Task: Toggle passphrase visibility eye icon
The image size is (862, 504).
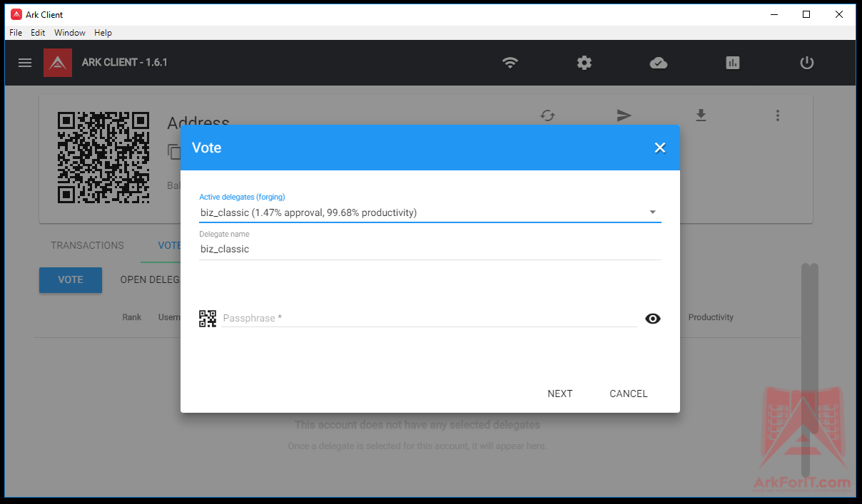Action: click(653, 319)
